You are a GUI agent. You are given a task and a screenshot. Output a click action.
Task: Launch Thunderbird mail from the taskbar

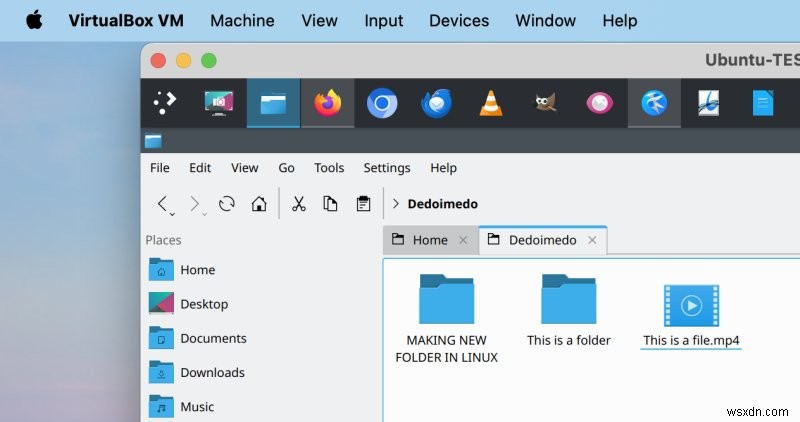click(x=436, y=103)
